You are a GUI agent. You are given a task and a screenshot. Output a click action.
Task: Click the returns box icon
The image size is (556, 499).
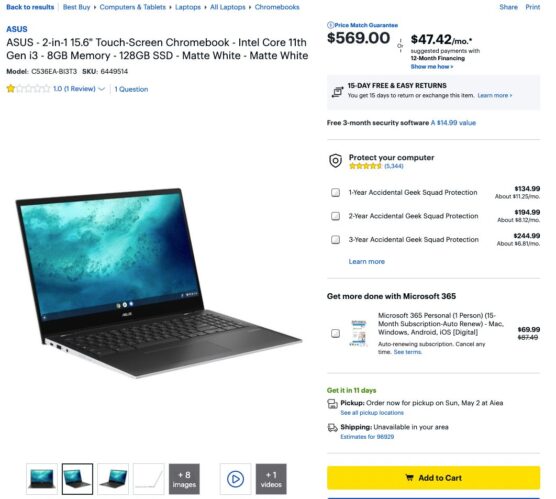coord(337,92)
